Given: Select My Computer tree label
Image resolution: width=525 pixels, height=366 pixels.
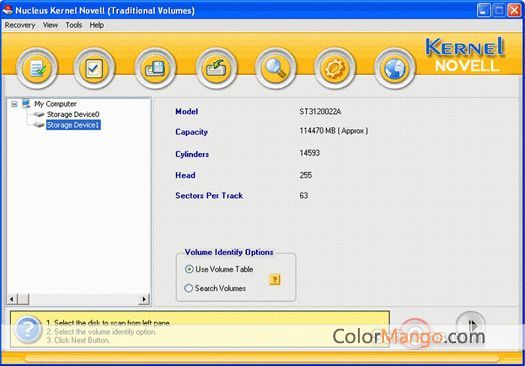Looking at the screenshot, I should click(55, 104).
